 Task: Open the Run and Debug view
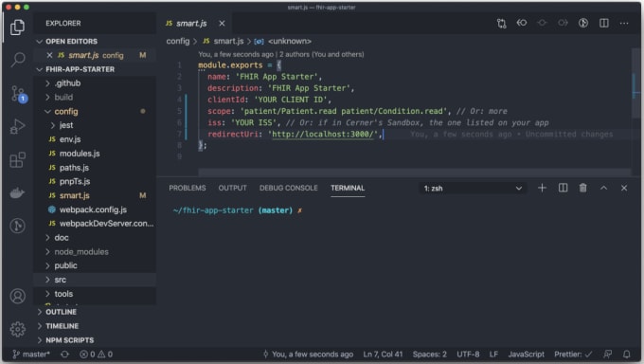point(17,126)
